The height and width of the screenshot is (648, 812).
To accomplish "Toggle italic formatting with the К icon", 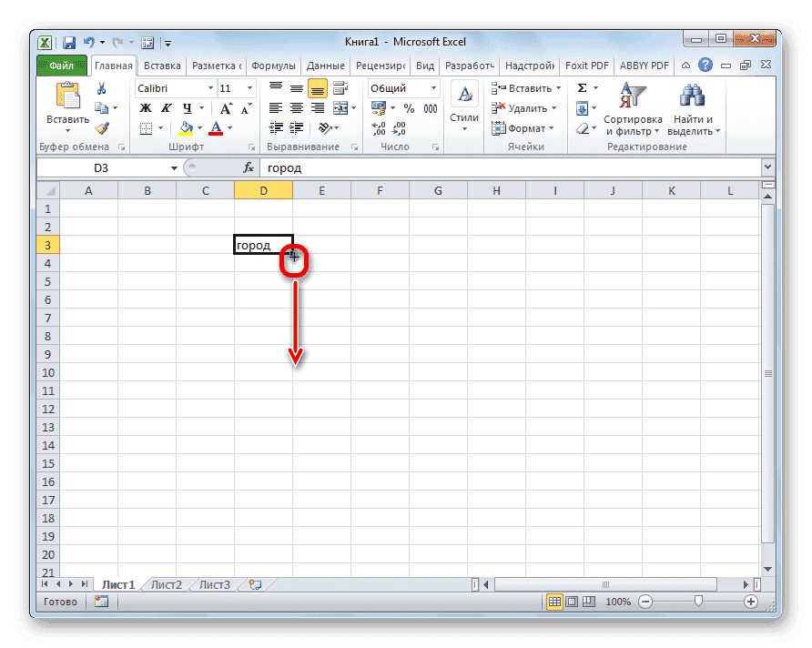I will pos(167,107).
